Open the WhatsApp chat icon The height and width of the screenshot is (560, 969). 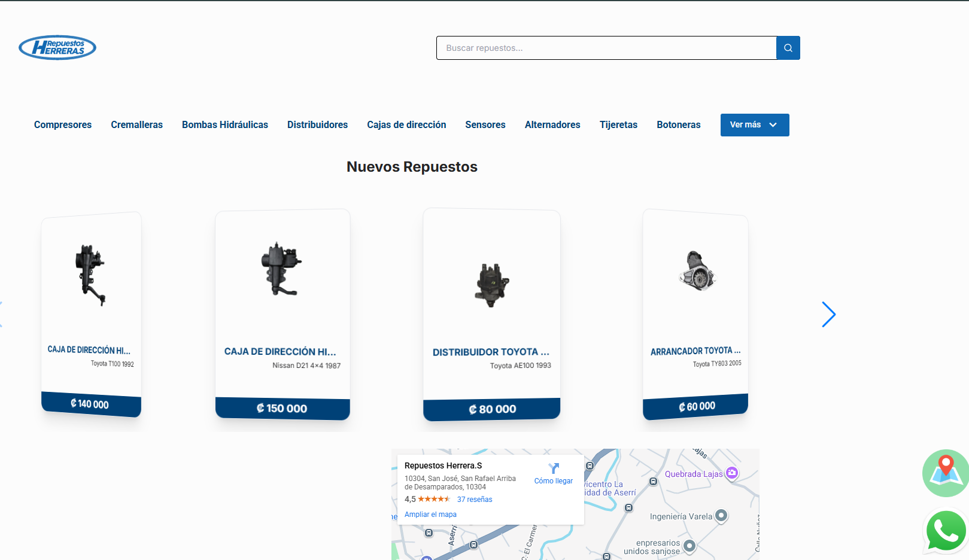[x=946, y=531]
